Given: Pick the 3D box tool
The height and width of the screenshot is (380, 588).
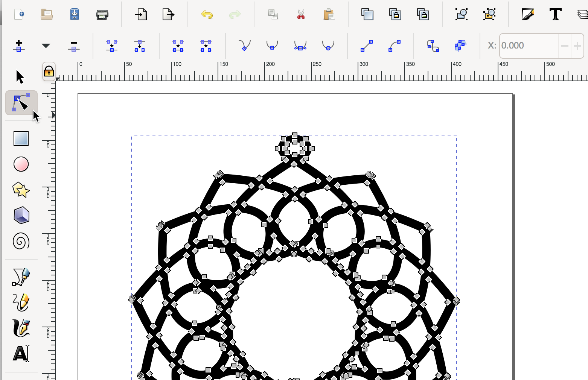Looking at the screenshot, I should pyautogui.click(x=21, y=216).
